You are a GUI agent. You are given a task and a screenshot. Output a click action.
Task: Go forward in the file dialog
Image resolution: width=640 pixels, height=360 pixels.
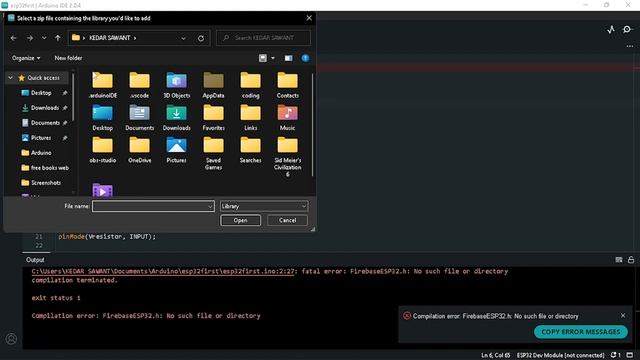pyautogui.click(x=30, y=38)
